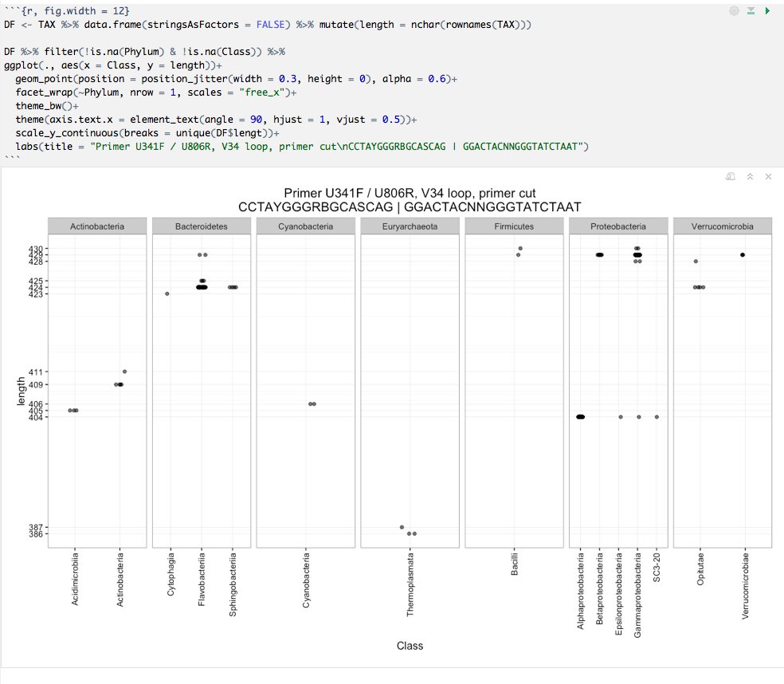Click the SC3-20 data point at 404
The image size is (784, 684).
coord(657,417)
